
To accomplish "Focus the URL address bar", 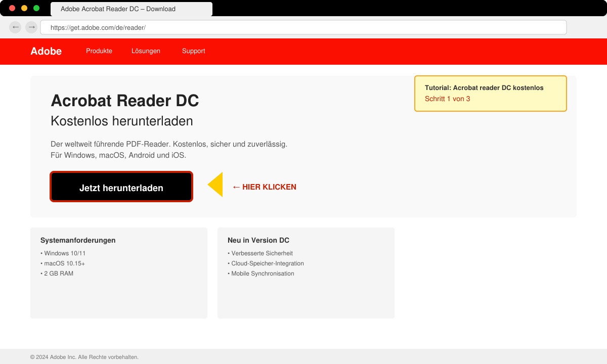I will click(x=303, y=27).
